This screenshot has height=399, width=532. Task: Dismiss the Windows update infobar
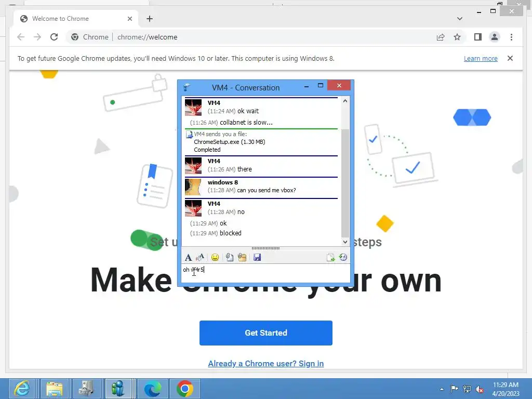[x=510, y=58]
